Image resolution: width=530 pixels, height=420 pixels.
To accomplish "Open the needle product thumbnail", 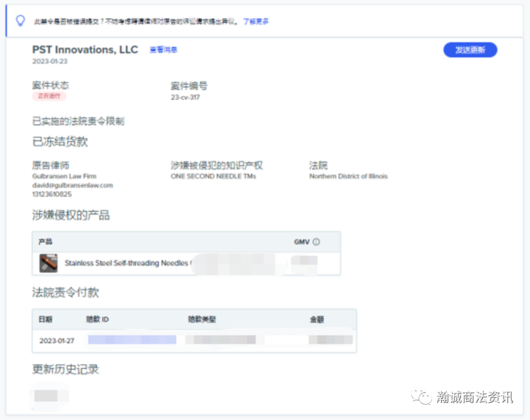I will [x=48, y=263].
